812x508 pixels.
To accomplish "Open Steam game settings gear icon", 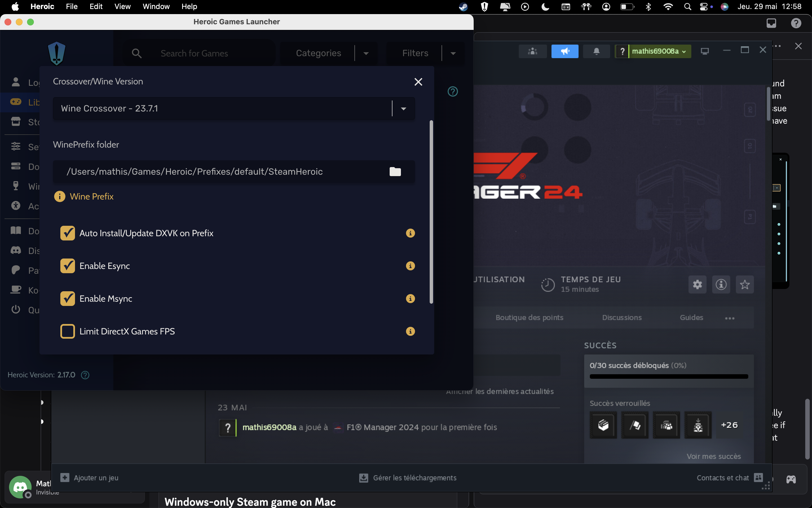I will (x=698, y=284).
